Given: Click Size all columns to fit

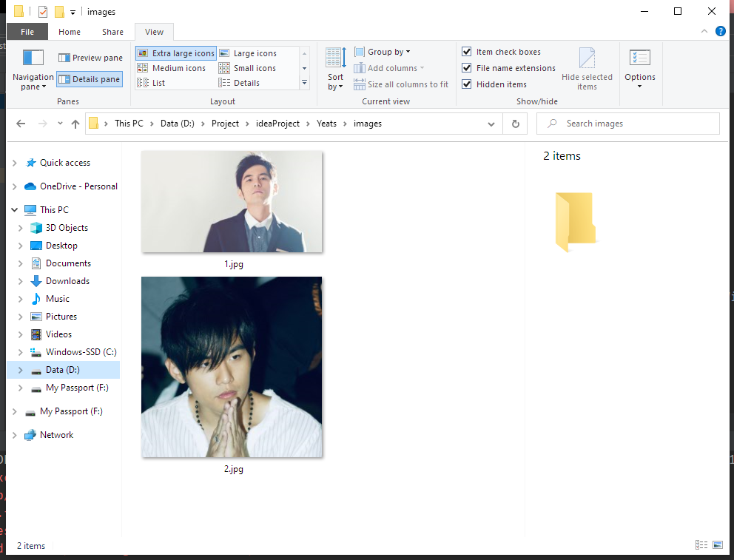Looking at the screenshot, I should (x=401, y=84).
